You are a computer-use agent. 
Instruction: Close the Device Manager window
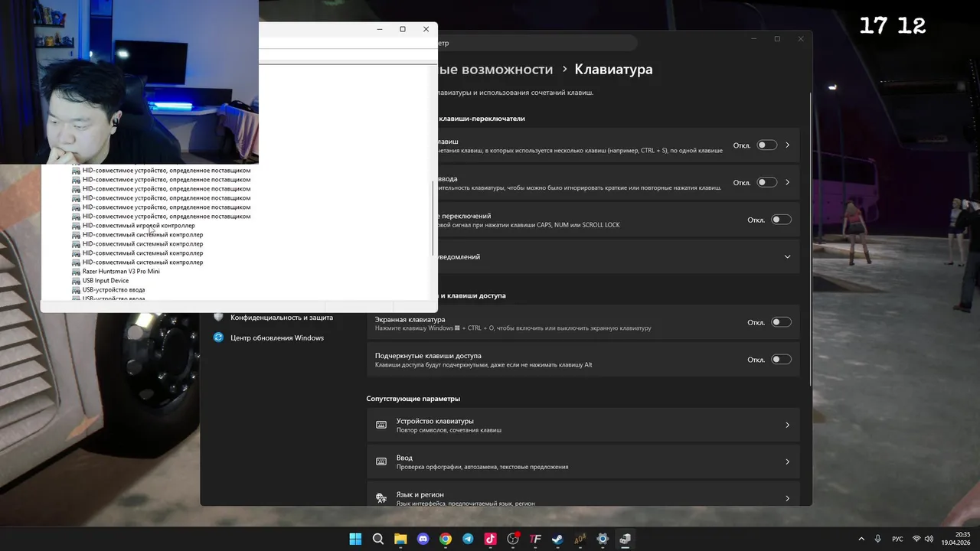[x=426, y=29]
